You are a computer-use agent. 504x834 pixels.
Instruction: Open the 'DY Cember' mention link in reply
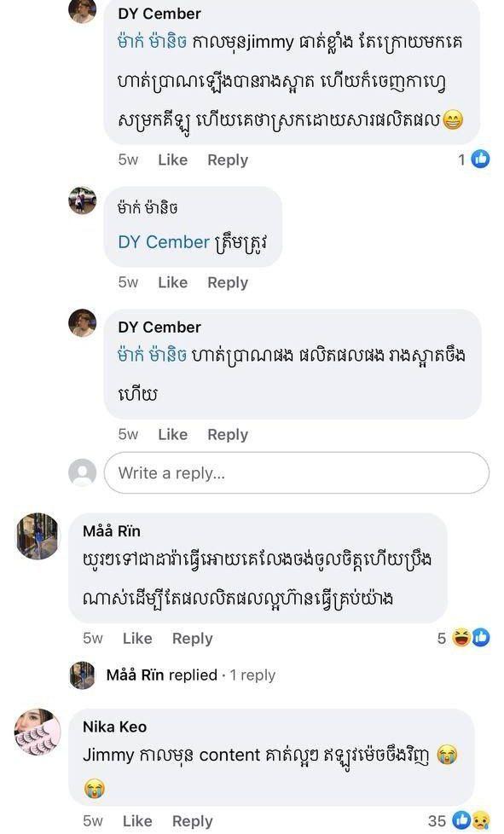pos(164,242)
